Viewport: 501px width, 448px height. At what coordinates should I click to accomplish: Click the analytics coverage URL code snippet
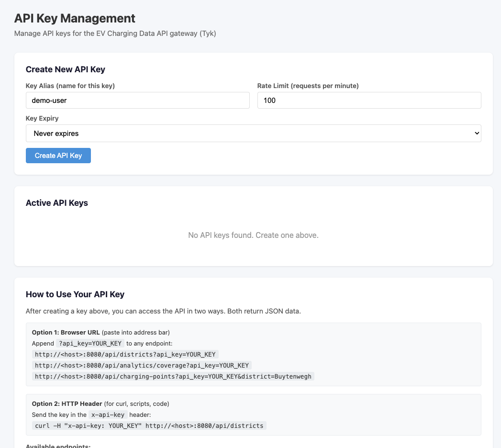tap(142, 365)
